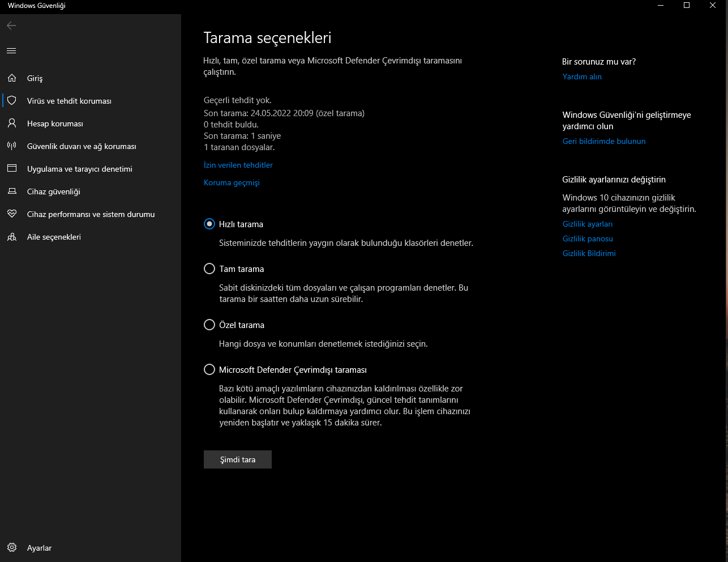This screenshot has width=728, height=562.
Task: Open the İzin verilen tehditler link
Action: click(x=238, y=165)
